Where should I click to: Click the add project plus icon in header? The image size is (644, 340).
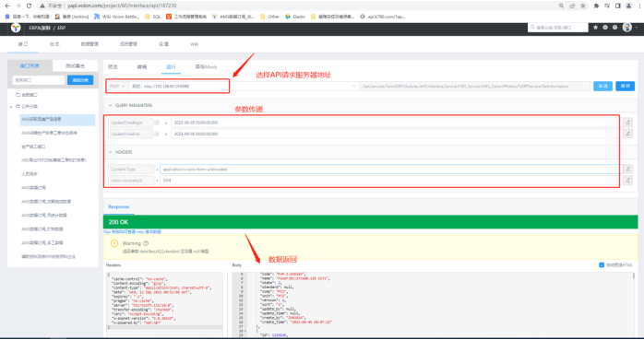605,28
